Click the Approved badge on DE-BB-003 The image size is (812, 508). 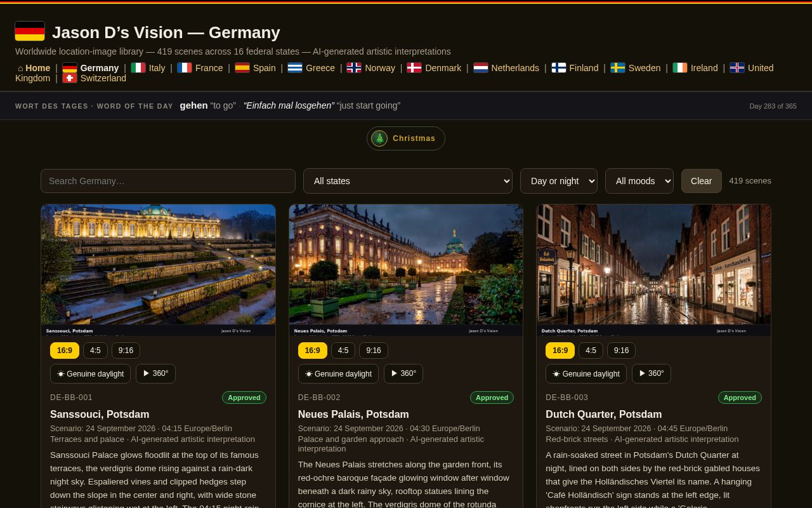740,398
